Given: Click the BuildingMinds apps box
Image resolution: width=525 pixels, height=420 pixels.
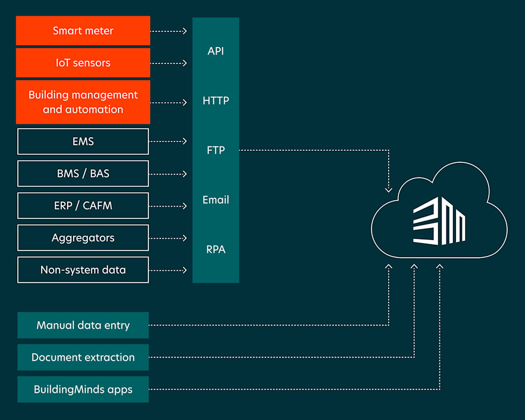Looking at the screenshot, I should pyautogui.click(x=83, y=390).
